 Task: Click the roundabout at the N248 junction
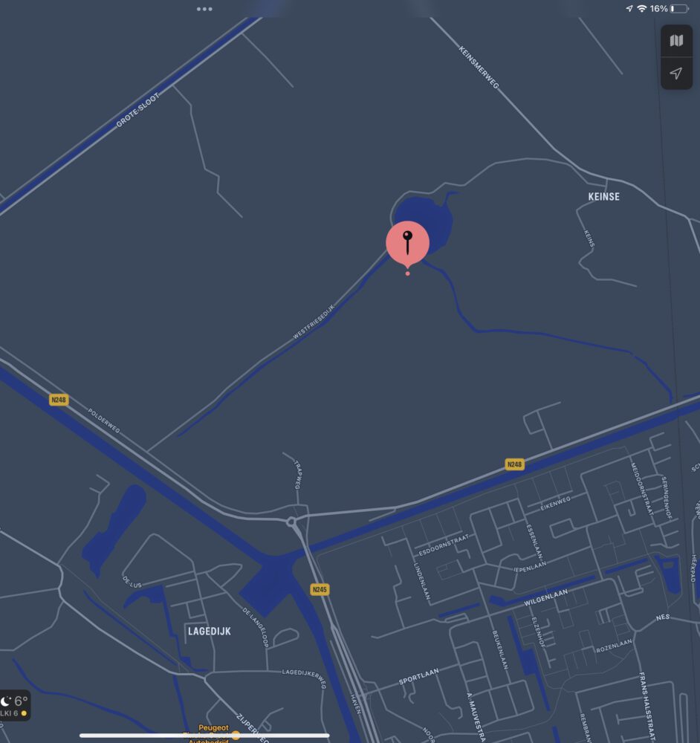(291, 522)
